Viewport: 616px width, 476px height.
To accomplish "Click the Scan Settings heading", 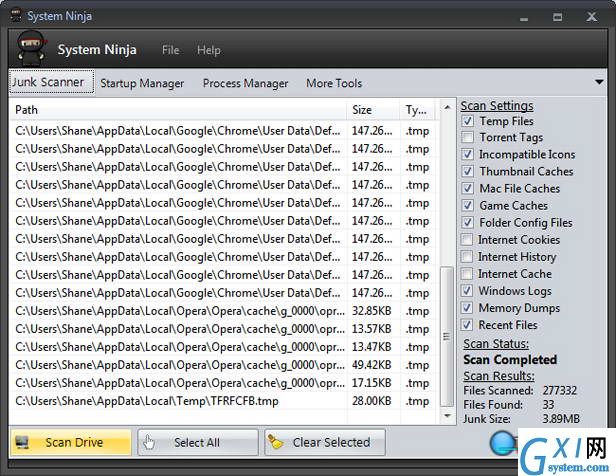I will pyautogui.click(x=497, y=106).
